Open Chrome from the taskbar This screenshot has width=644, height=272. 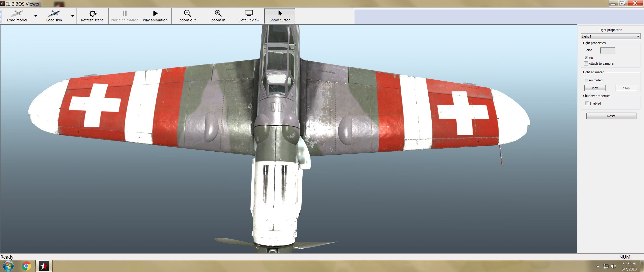click(26, 266)
